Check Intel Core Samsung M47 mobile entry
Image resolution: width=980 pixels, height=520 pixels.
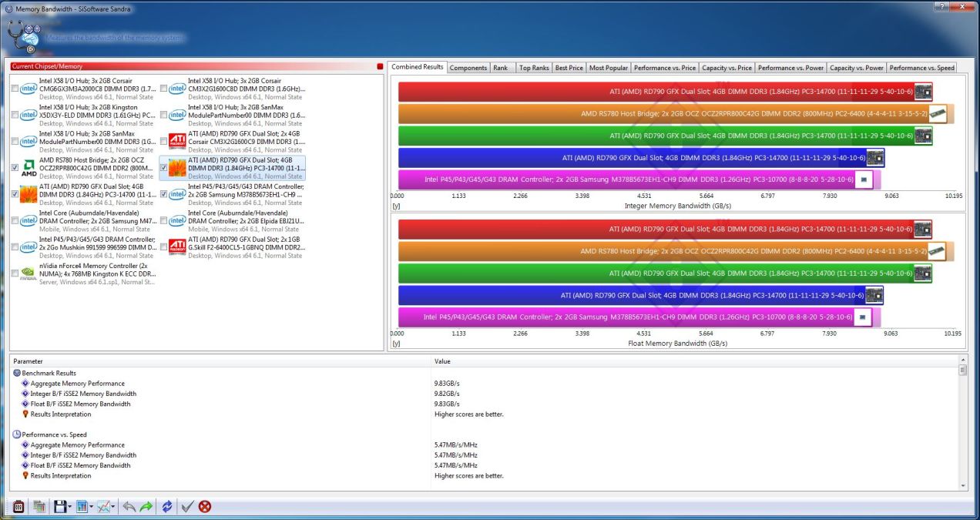click(x=15, y=220)
